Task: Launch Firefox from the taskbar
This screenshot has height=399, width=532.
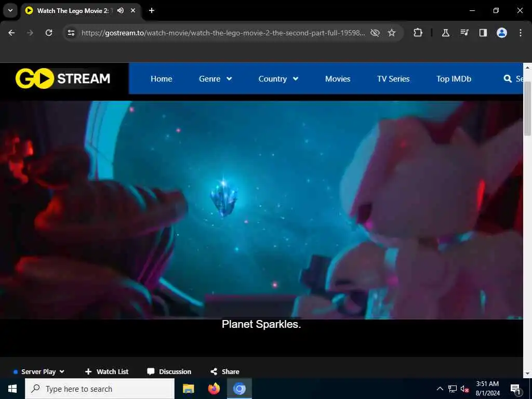Action: (x=214, y=389)
